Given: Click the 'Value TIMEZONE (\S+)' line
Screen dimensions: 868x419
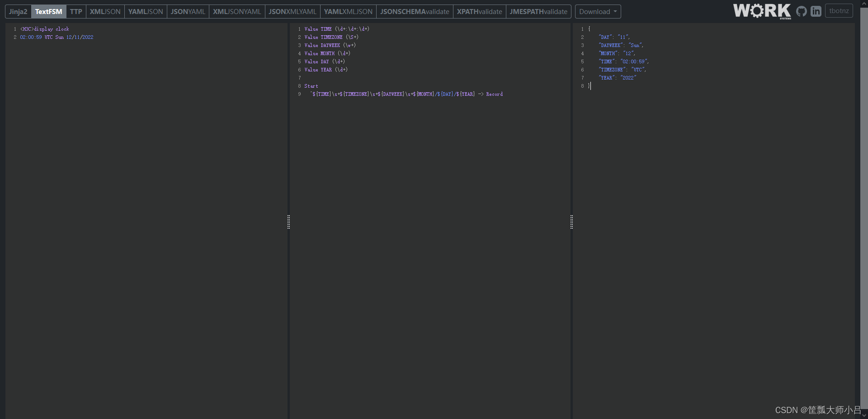Looking at the screenshot, I should tap(331, 37).
